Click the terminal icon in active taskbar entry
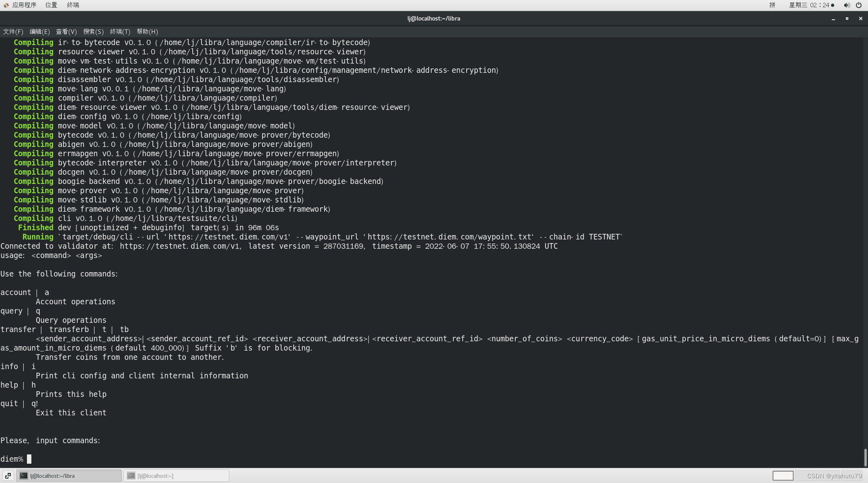 [24, 476]
